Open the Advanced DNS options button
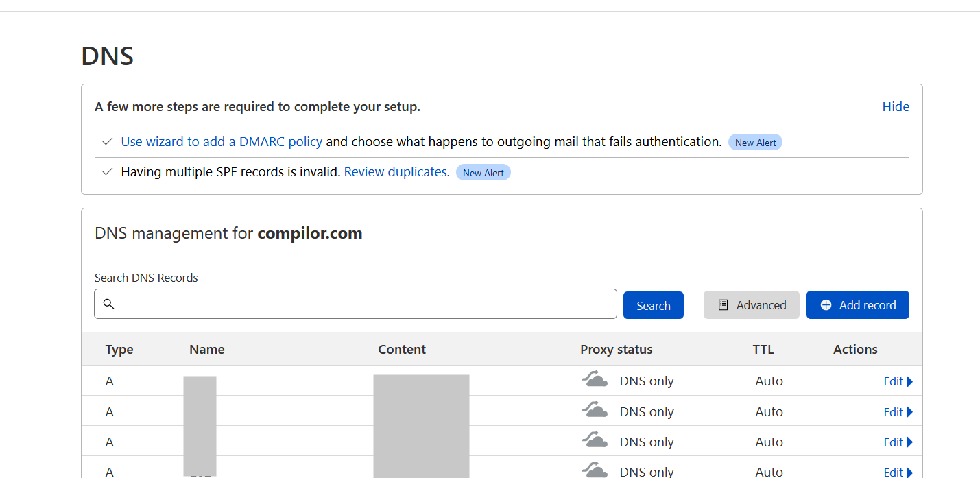This screenshot has height=478, width=980. click(751, 305)
